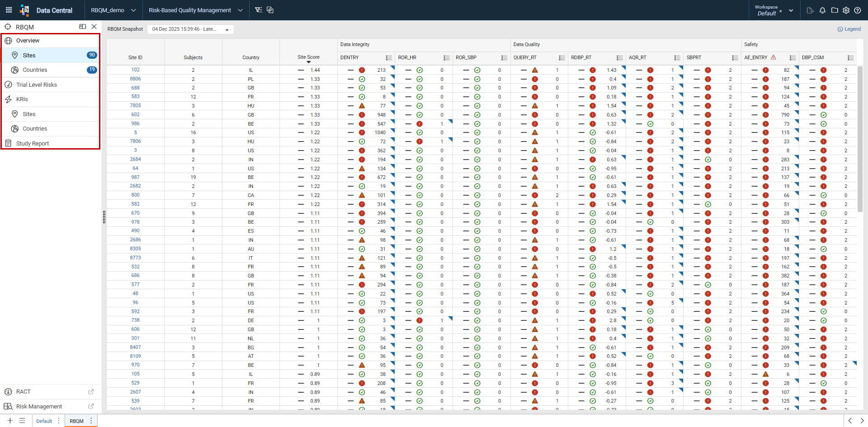868x427 pixels.
Task: Open the app launcher grid icon
Action: pyautogui.click(x=9, y=10)
